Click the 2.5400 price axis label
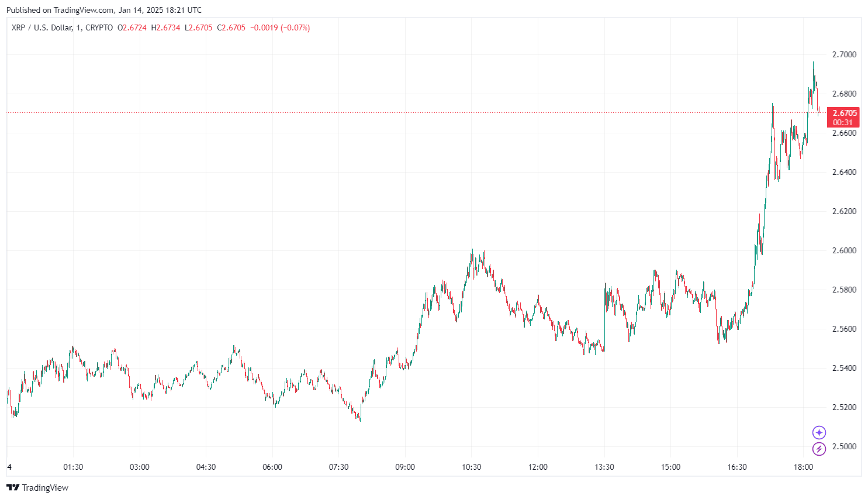868x499 pixels. (x=844, y=368)
